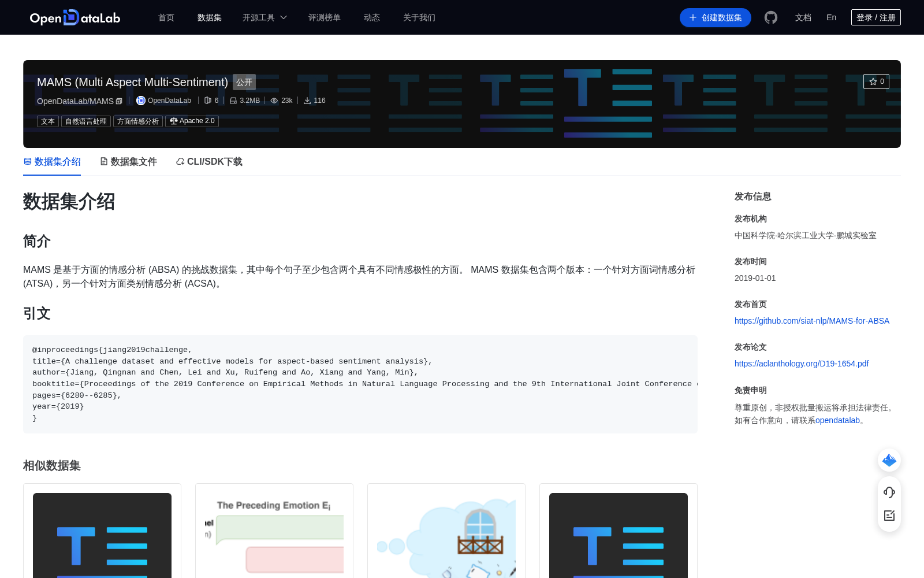The width and height of the screenshot is (924, 578).
Task: Click the file count icon showing 6
Action: (x=208, y=101)
